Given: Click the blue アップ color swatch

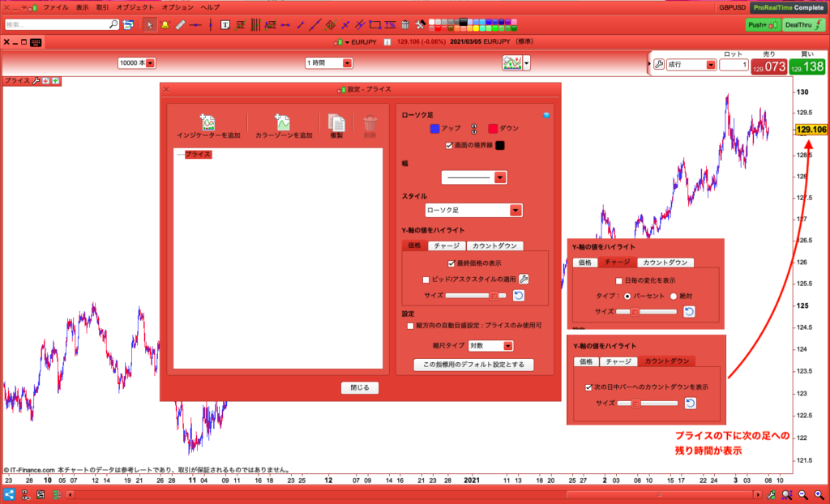Looking at the screenshot, I should [x=434, y=129].
